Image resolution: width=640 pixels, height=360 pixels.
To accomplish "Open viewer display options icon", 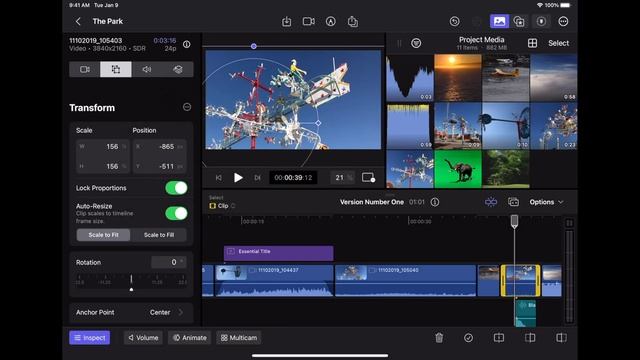I will click(368, 178).
